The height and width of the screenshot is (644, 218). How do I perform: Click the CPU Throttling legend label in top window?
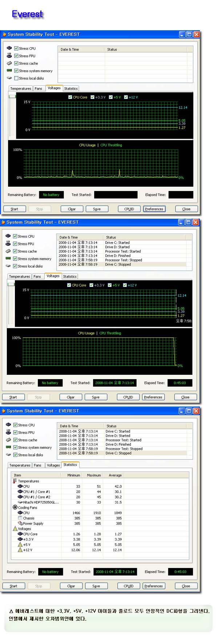coord(111,145)
